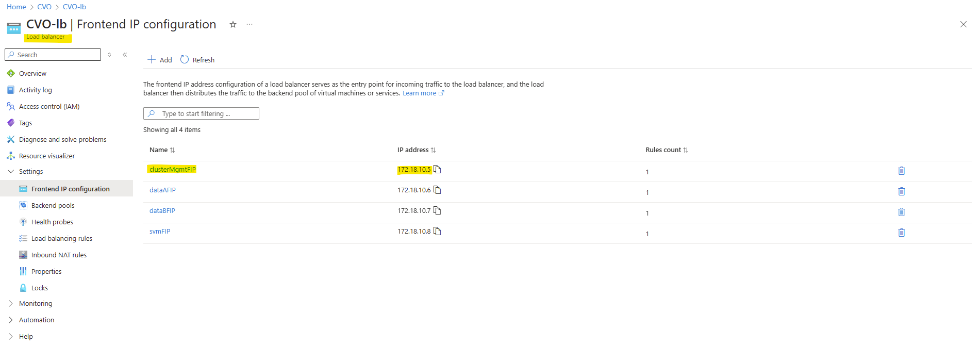
Task: Delete the clusterMgmtFIP entry
Action: [901, 171]
